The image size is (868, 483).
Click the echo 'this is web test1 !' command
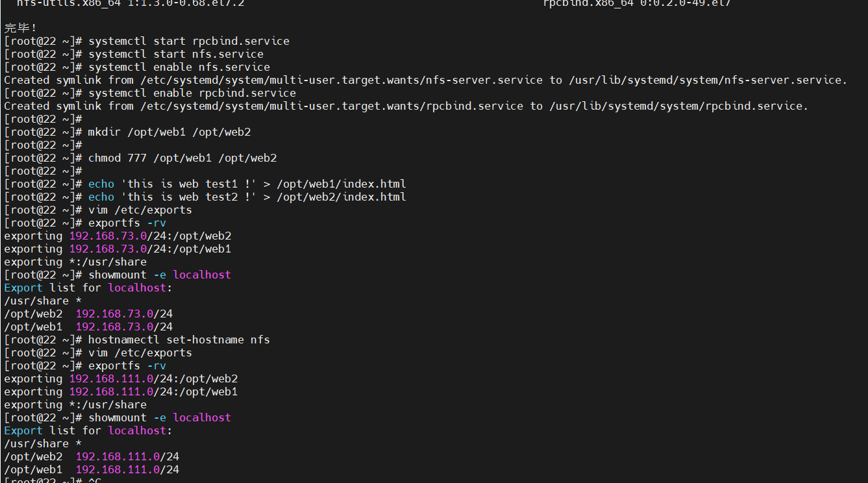247,184
